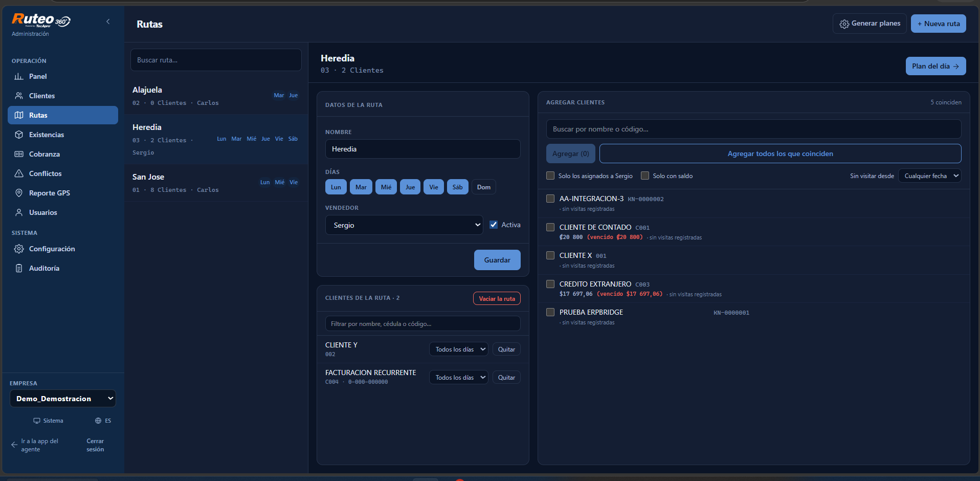
Task: Select the Heredia route in the list
Action: 216,139
